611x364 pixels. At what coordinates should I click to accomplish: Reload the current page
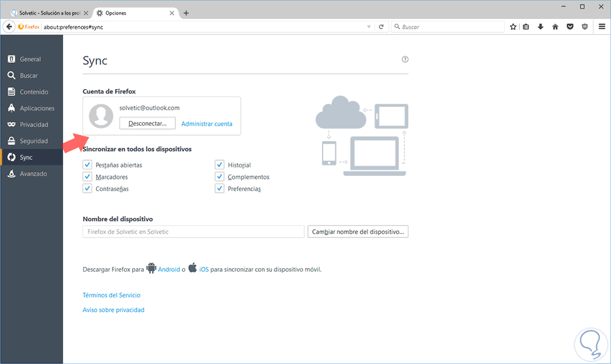(x=381, y=27)
